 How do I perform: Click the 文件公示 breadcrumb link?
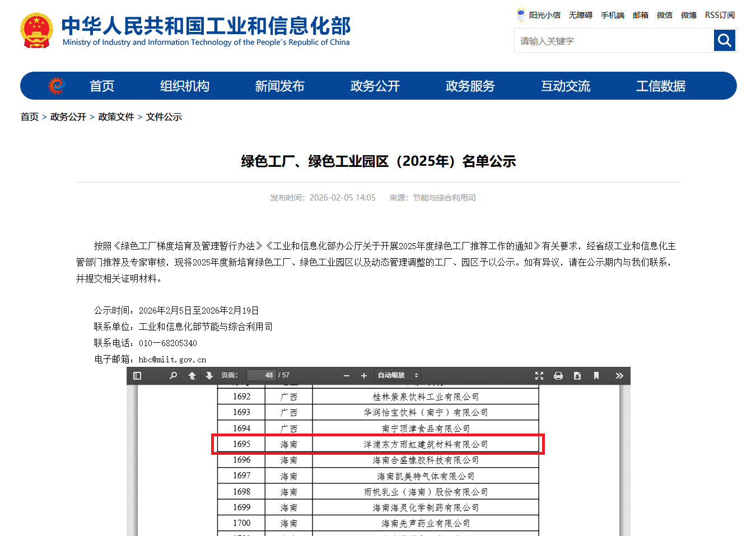coord(164,116)
